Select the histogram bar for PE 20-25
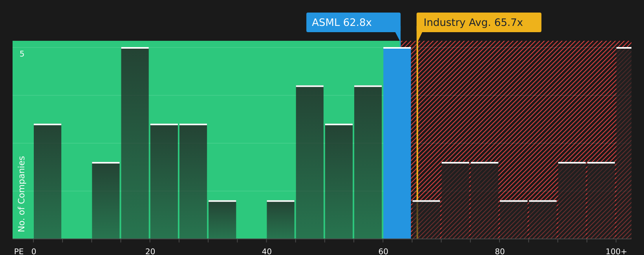The width and height of the screenshot is (644, 255). coord(164,181)
